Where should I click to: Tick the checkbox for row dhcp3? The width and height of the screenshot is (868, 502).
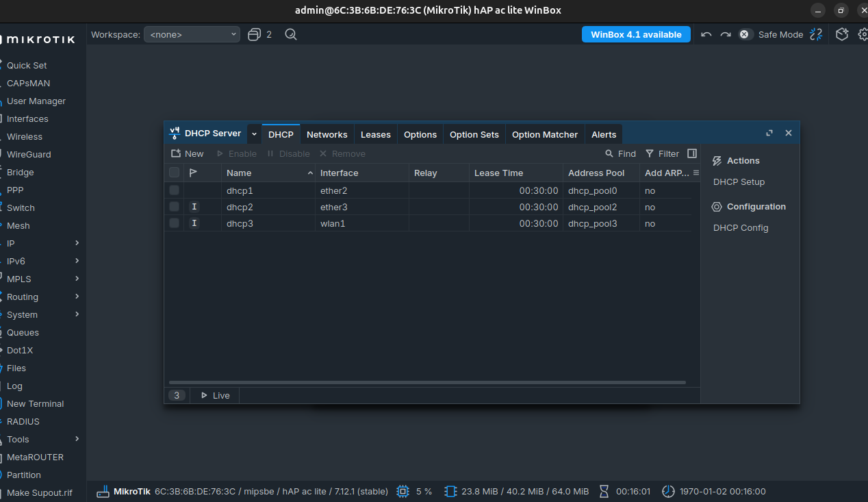pos(175,223)
